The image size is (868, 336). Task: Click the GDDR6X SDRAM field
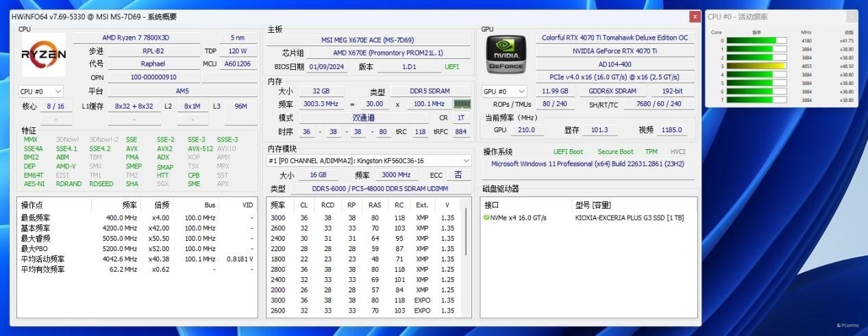point(612,91)
